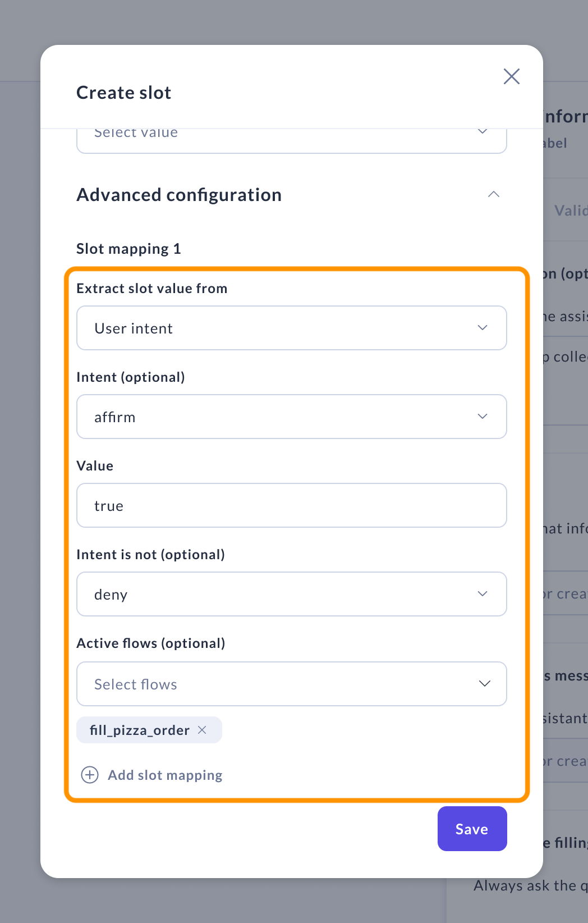Viewport: 588px width, 923px height.
Task: Click the chevron arrow in deny field
Action: [x=483, y=594]
